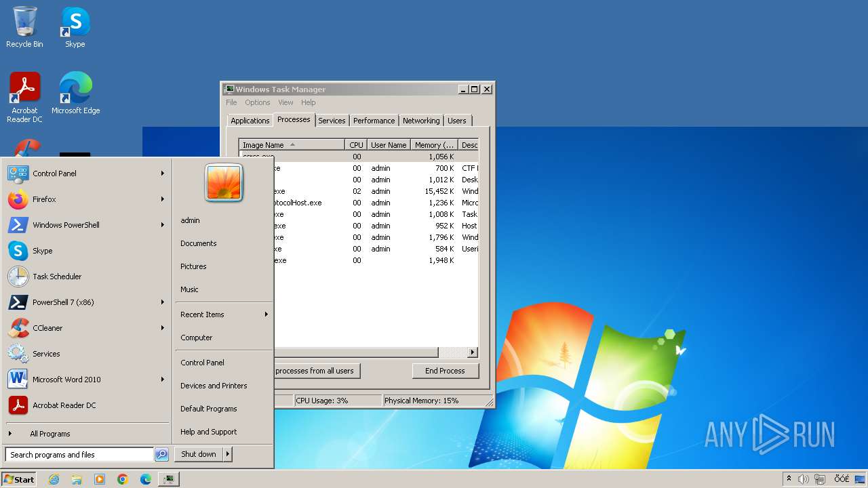Switch to Services tab
Viewport: 868px width, 488px height.
[x=332, y=121]
